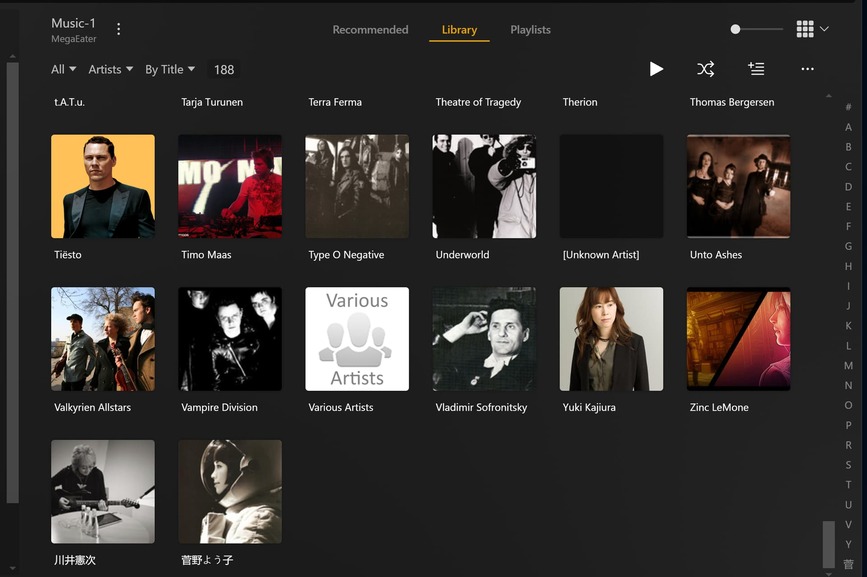
Task: Open the Various Artists placeholder tile
Action: coord(357,339)
